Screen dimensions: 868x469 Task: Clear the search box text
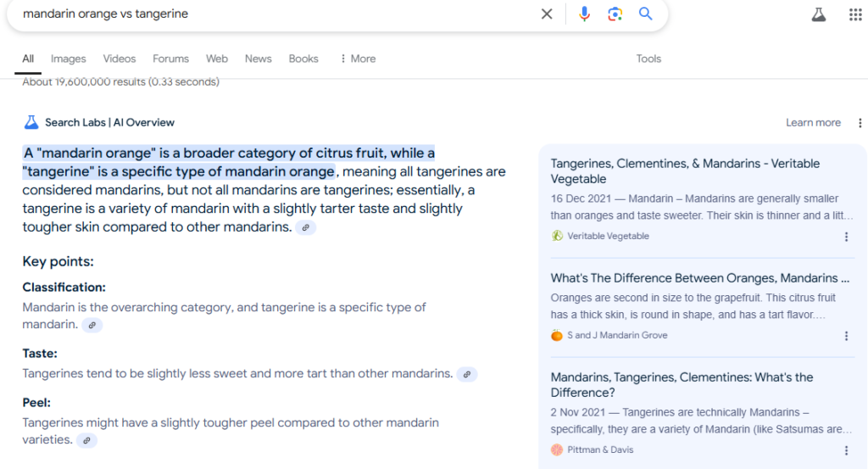tap(547, 14)
